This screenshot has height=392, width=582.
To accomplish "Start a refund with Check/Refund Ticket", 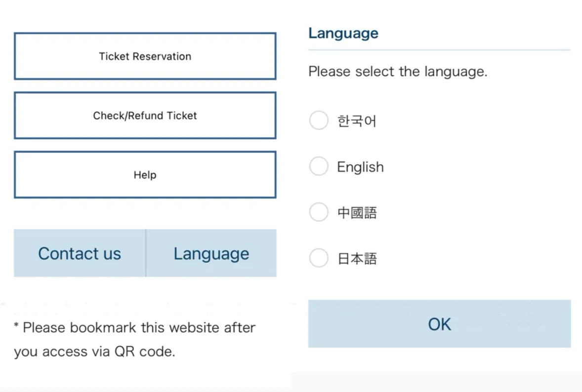I will point(145,116).
